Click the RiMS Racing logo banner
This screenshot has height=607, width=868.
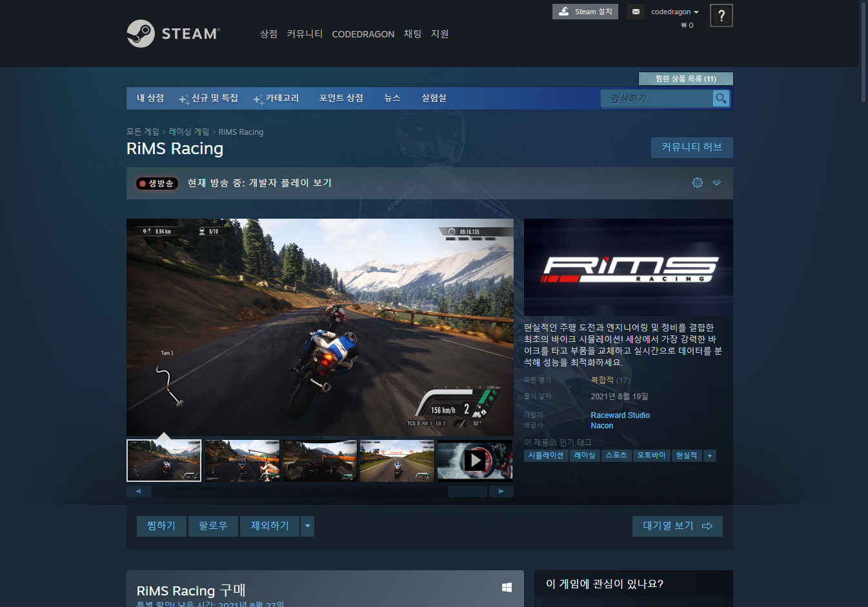click(629, 267)
